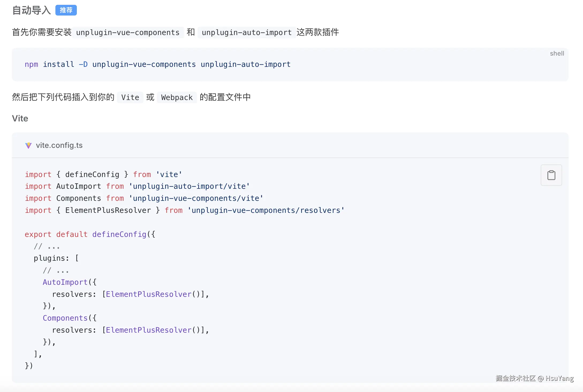Viewport: 583px width, 392px height.
Task: Click the 自动导入 heading
Action: pos(32,10)
